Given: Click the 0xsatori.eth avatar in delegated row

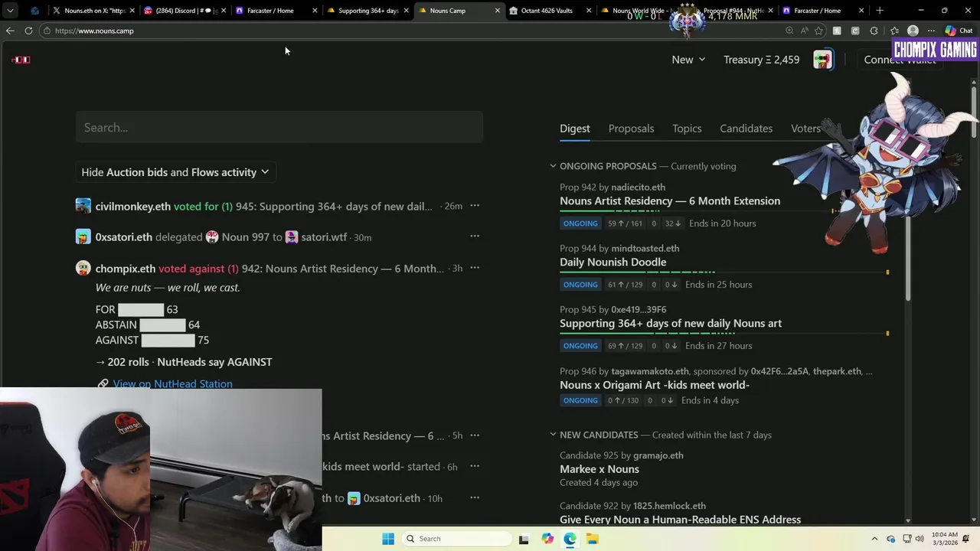Looking at the screenshot, I should point(83,237).
